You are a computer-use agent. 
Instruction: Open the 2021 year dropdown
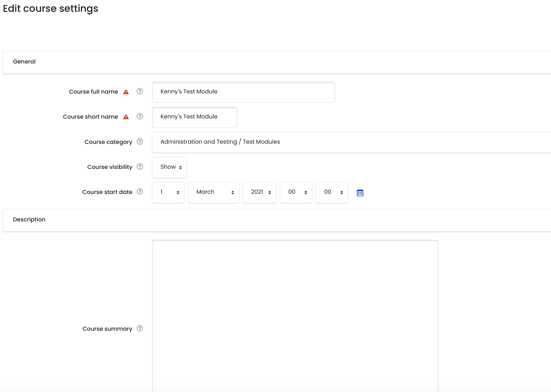coord(259,192)
